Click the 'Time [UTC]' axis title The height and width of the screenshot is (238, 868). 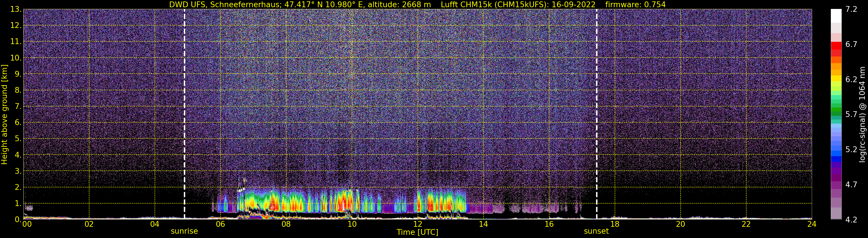[x=417, y=232]
